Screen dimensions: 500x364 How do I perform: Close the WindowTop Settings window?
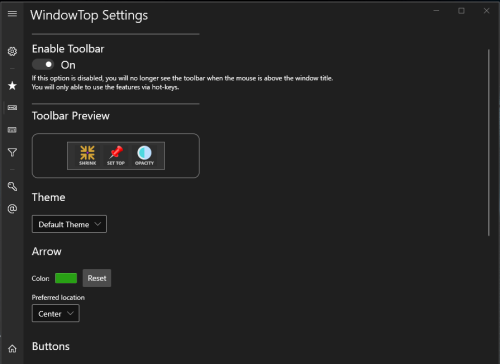click(486, 11)
